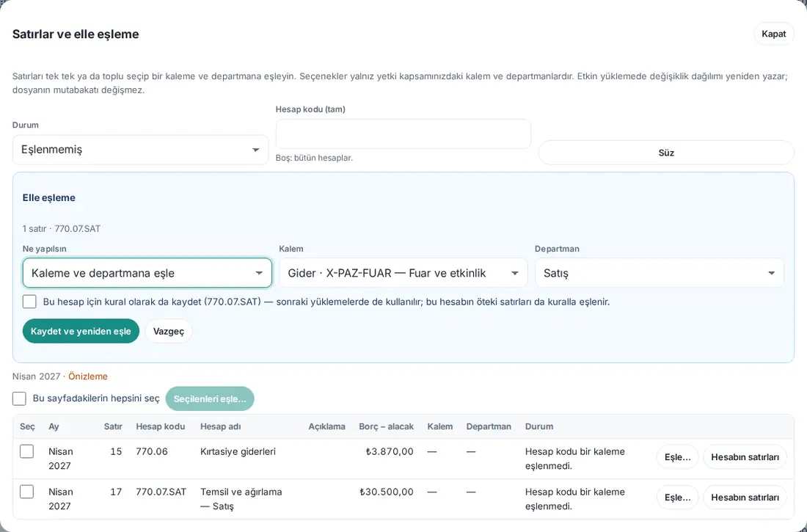Screen dimensions: 807x532
Task: Click the amount ₺30.500,00
Action: pyautogui.click(x=387, y=492)
